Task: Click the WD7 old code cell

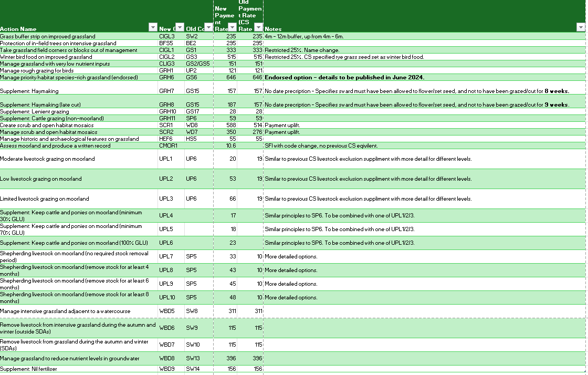Action: (199, 132)
